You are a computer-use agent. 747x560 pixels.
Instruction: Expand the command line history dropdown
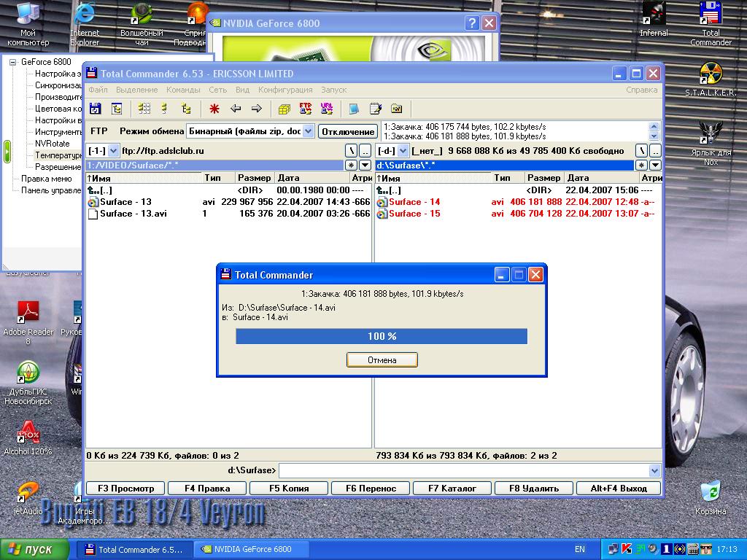tap(654, 470)
